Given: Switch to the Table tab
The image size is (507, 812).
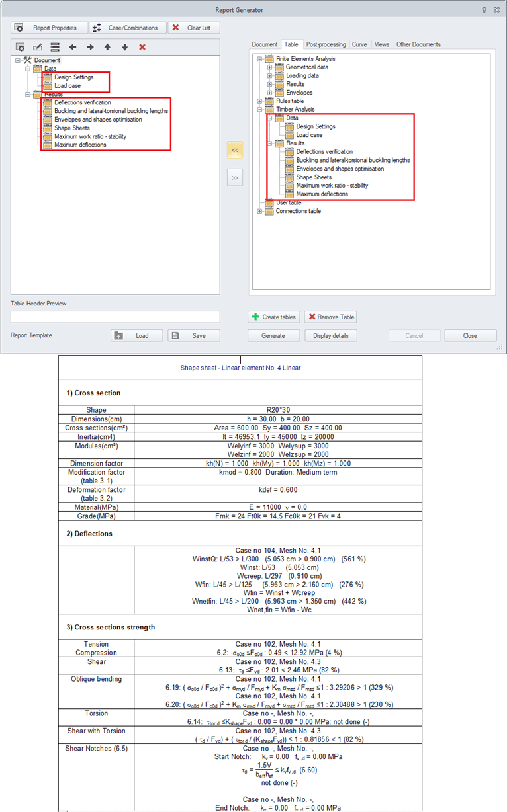Looking at the screenshot, I should (x=291, y=44).
